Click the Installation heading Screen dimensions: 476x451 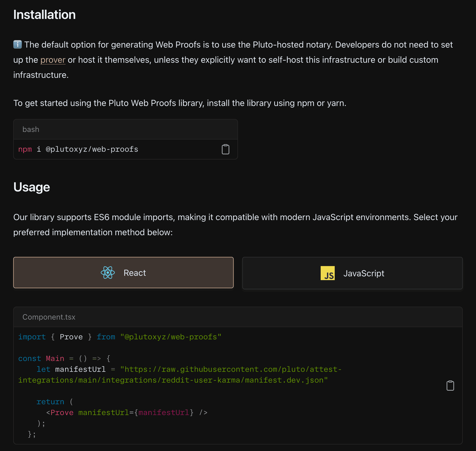pyautogui.click(x=45, y=15)
